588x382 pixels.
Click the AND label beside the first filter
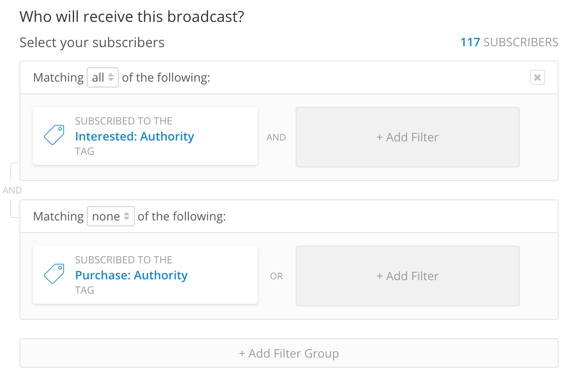coord(276,137)
